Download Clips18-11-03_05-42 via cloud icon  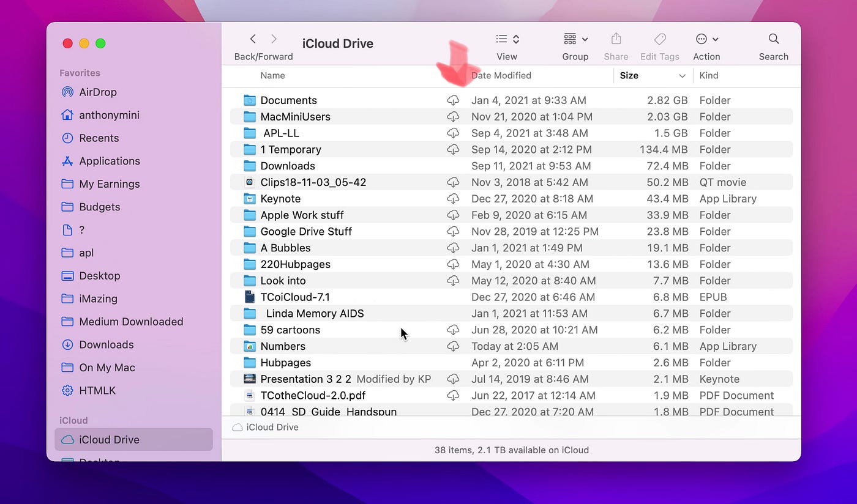pos(453,182)
